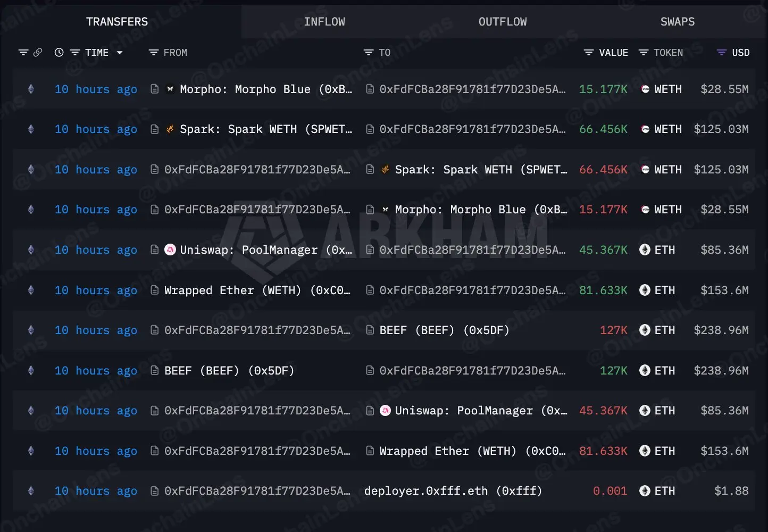Open the USD column filter
Screen dimensions: 768x532
(x=722, y=53)
